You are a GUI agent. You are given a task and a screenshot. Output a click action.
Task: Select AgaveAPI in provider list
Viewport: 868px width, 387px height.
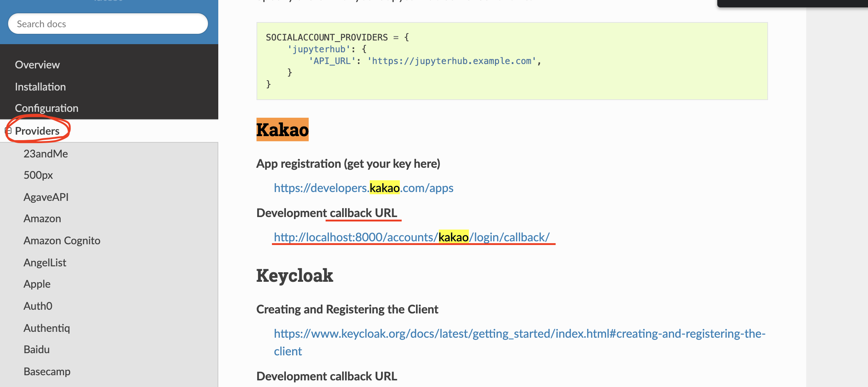click(46, 197)
